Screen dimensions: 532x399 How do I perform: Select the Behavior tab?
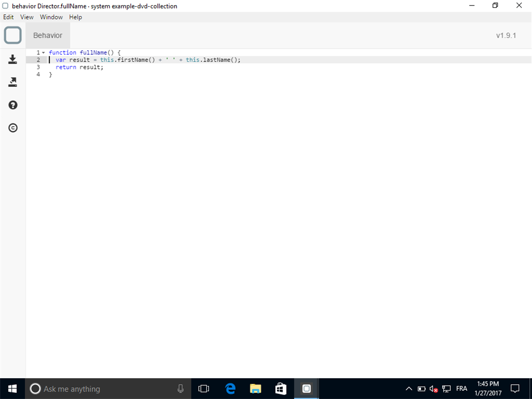pyautogui.click(x=47, y=35)
